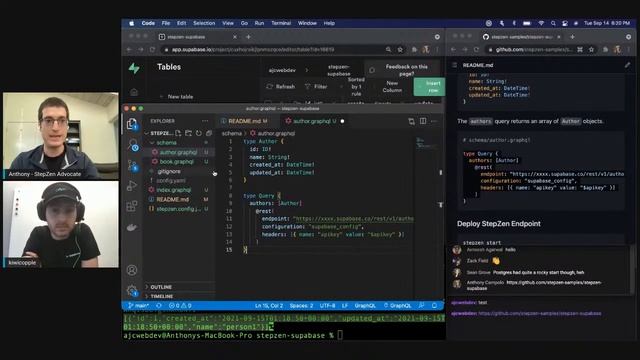Click New File icon in Explorer header
This screenshot has width=640, height=360.
[178, 133]
